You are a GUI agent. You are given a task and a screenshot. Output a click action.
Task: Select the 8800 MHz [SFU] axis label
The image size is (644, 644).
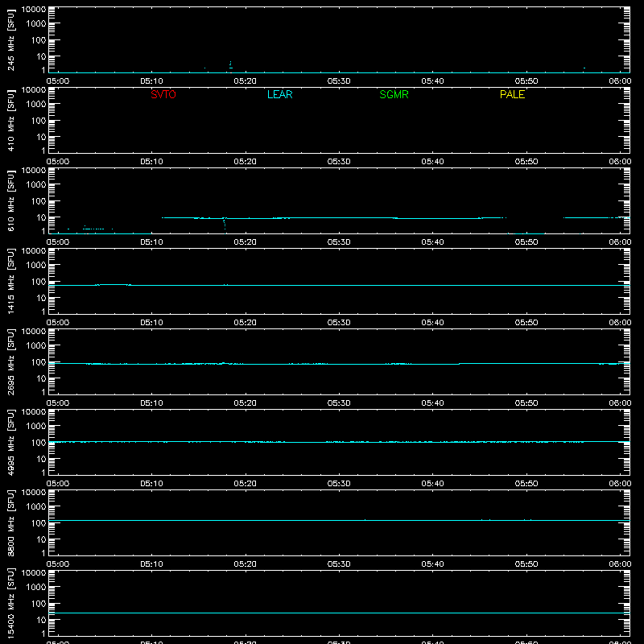(10, 522)
